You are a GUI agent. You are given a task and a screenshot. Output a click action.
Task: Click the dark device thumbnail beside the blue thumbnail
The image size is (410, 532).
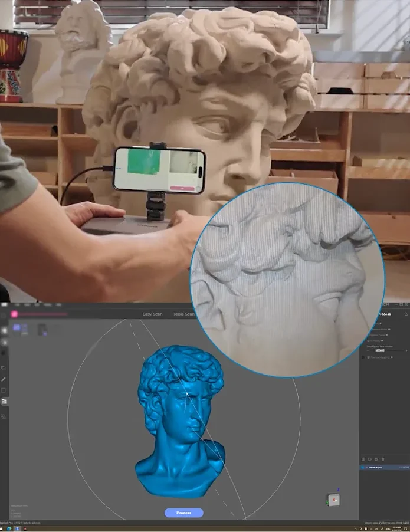42,330
